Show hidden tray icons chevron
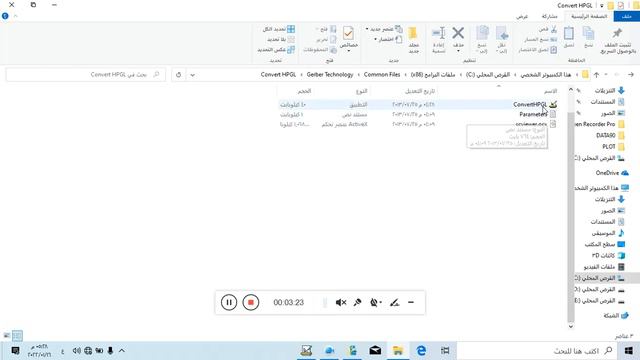 point(122,351)
